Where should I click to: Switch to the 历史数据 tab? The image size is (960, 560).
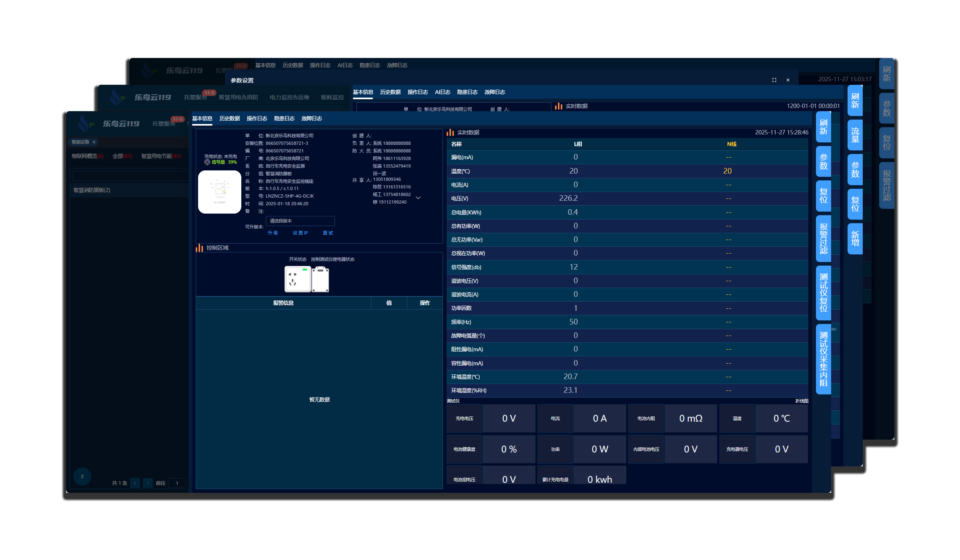click(x=229, y=118)
